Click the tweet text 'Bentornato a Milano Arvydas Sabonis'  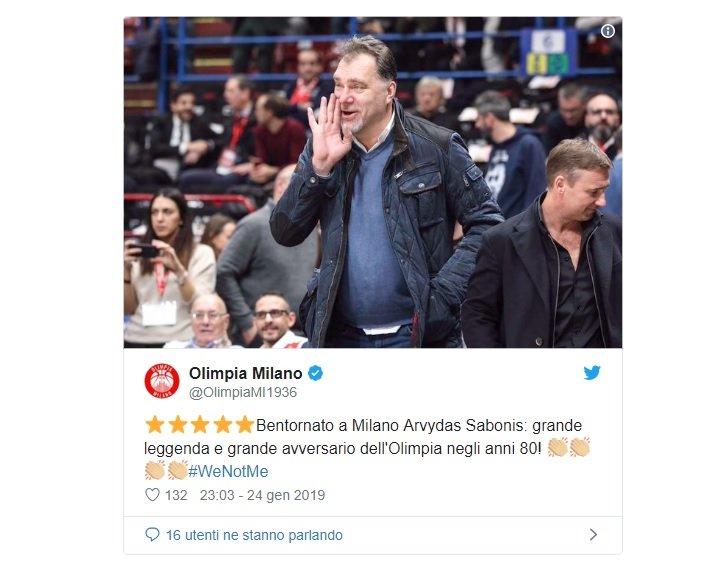389,425
